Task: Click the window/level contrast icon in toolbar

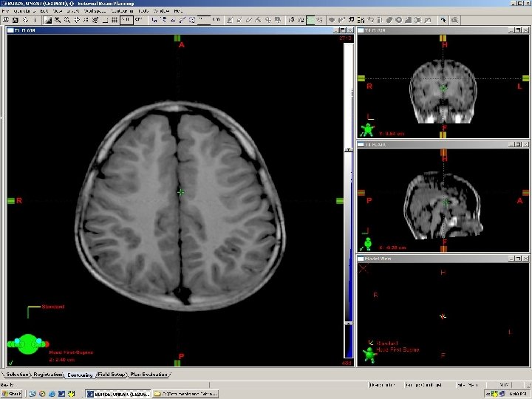Action: coord(48,21)
